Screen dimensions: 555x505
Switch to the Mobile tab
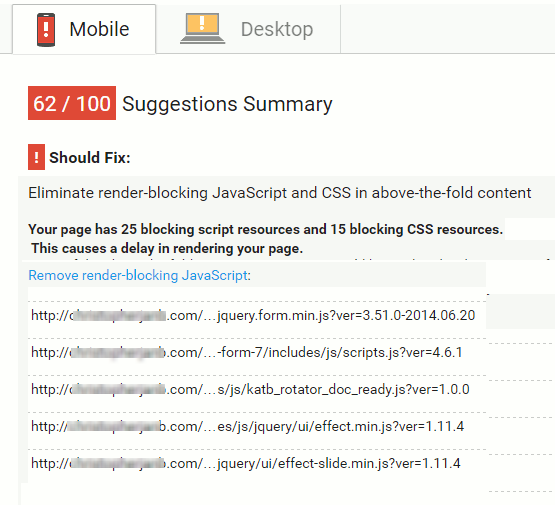click(84, 29)
